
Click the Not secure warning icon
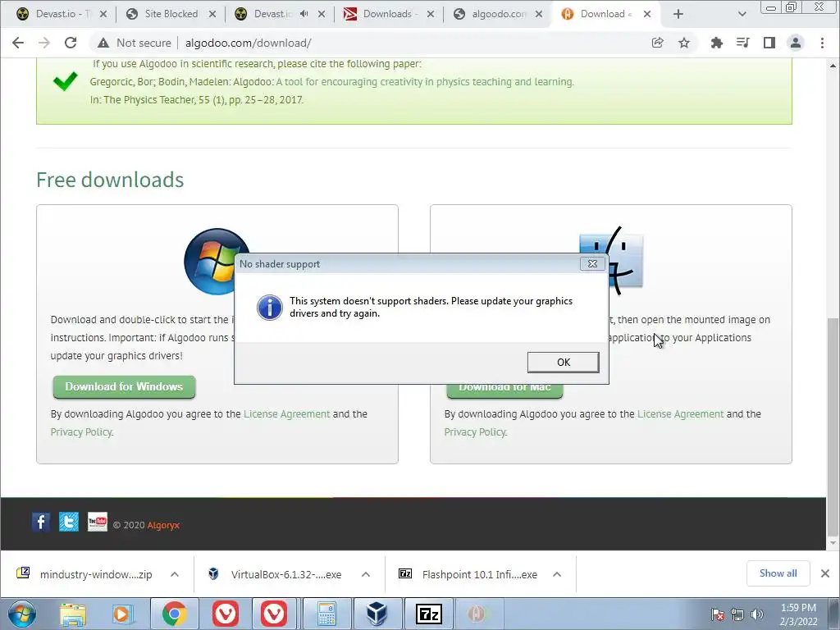pos(103,43)
